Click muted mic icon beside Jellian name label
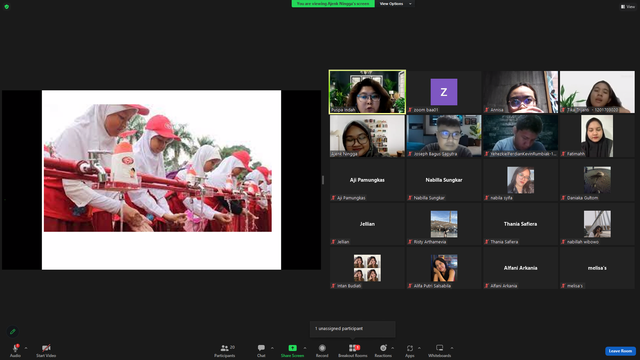 pyautogui.click(x=333, y=242)
